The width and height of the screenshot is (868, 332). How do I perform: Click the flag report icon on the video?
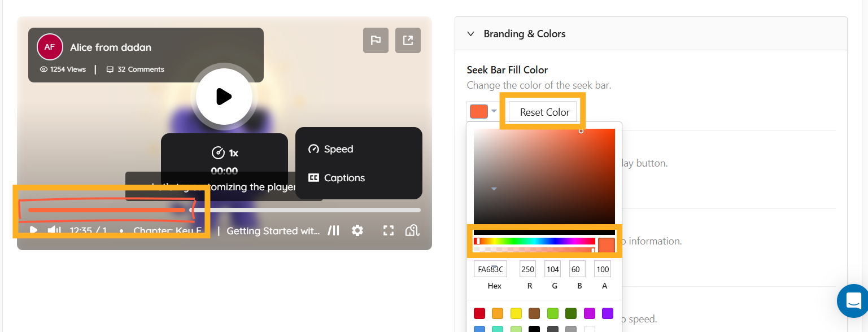(376, 40)
